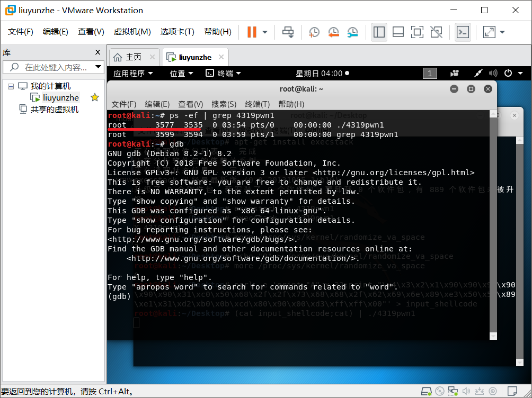Click the Kali panel volume icon

[x=493, y=73]
